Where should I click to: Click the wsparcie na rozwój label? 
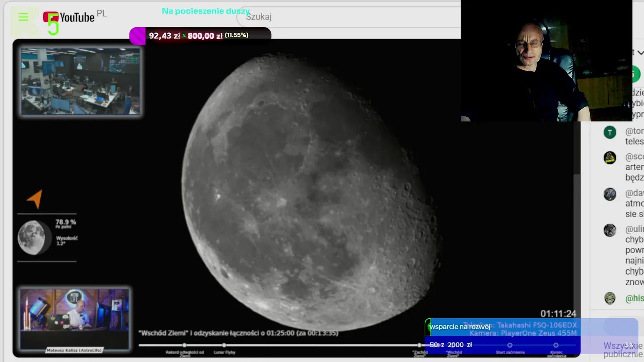pos(459,327)
